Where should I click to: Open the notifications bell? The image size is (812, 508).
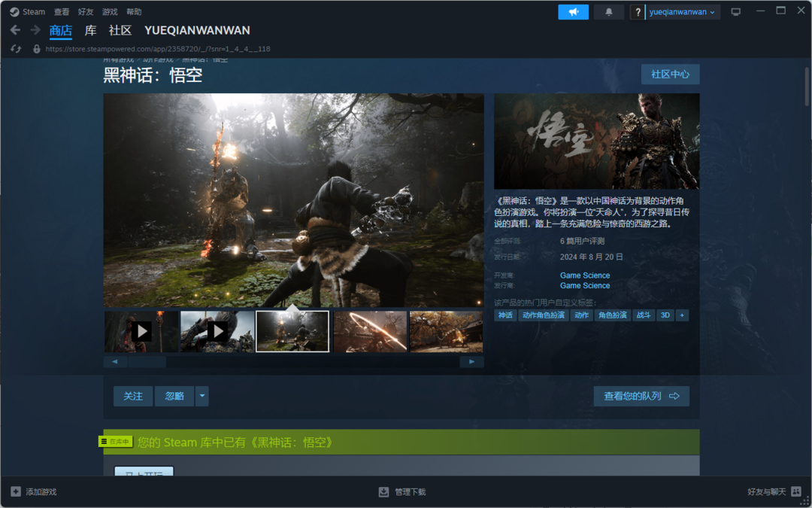[x=608, y=12]
